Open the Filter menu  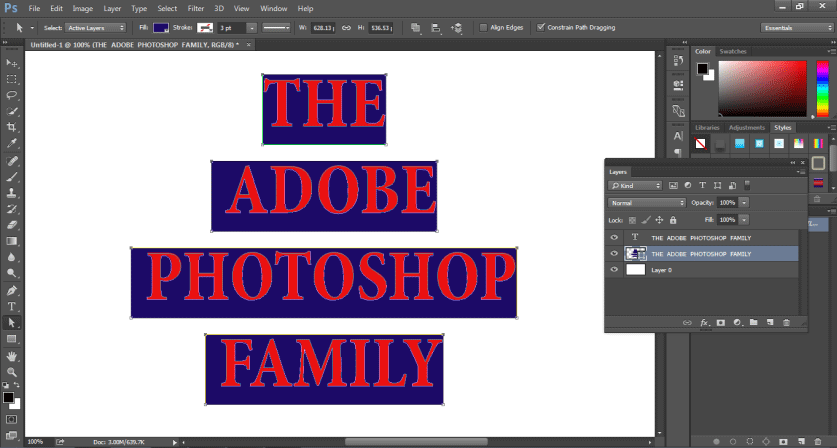click(x=195, y=9)
